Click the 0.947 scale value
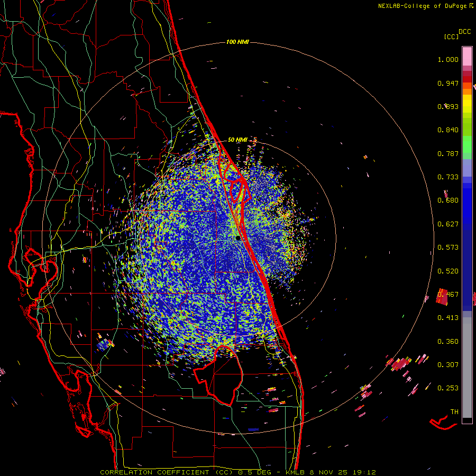 pos(448,83)
